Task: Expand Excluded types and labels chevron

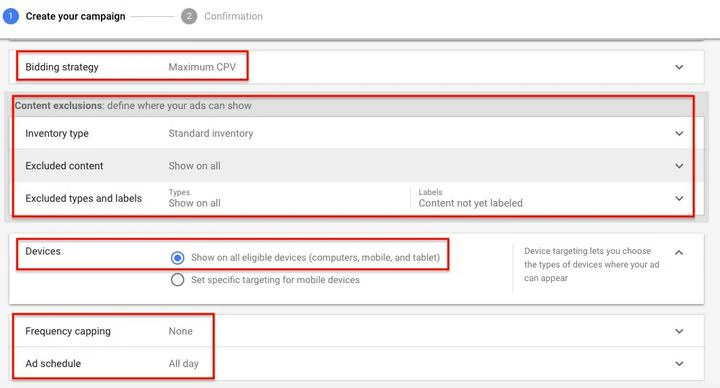Action: 679,198
